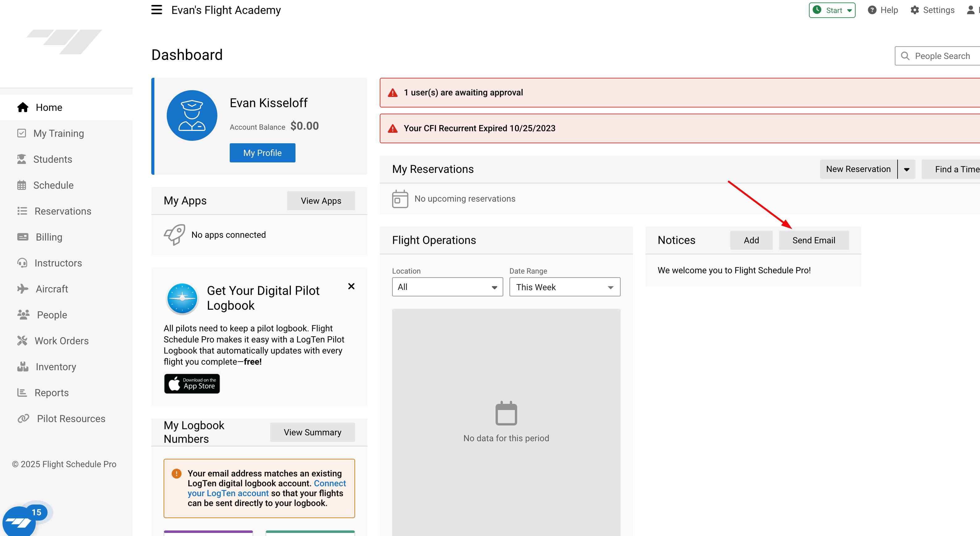This screenshot has width=980, height=536.
Task: Open the hamburger navigation menu
Action: 156,10
